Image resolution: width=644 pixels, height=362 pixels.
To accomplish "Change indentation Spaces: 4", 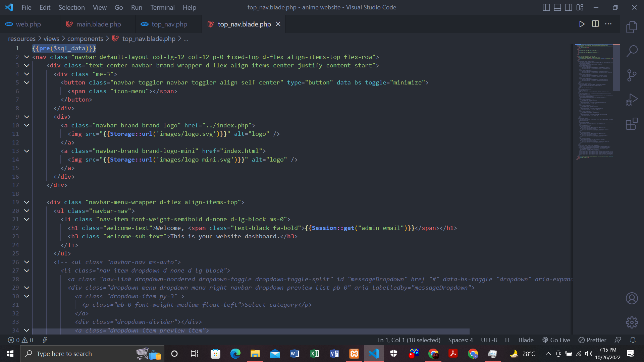I will coord(461,340).
